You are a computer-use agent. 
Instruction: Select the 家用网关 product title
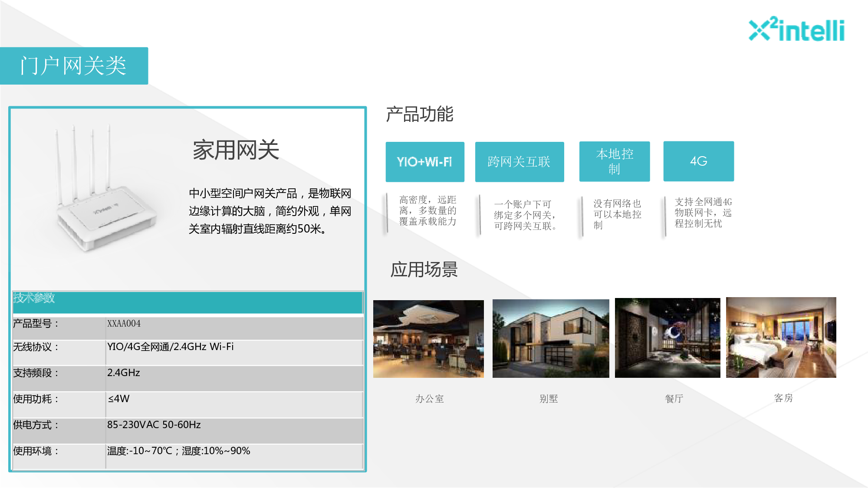point(236,150)
